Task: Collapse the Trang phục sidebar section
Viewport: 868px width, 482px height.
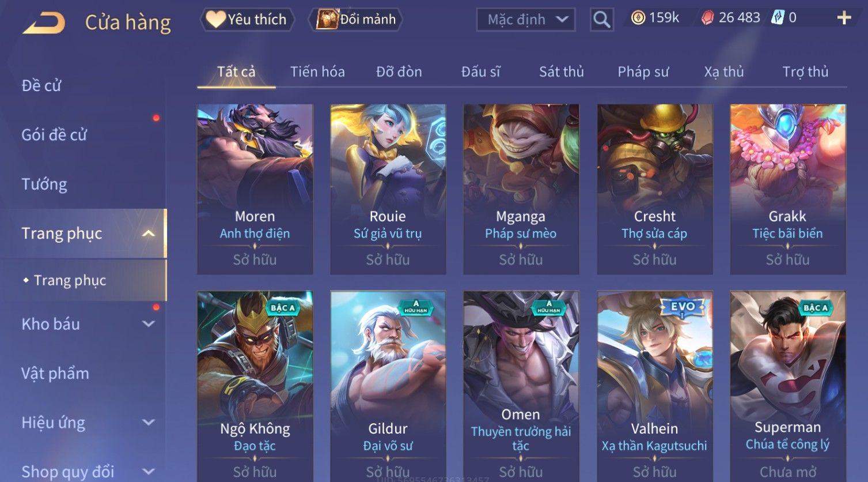Action: point(149,234)
